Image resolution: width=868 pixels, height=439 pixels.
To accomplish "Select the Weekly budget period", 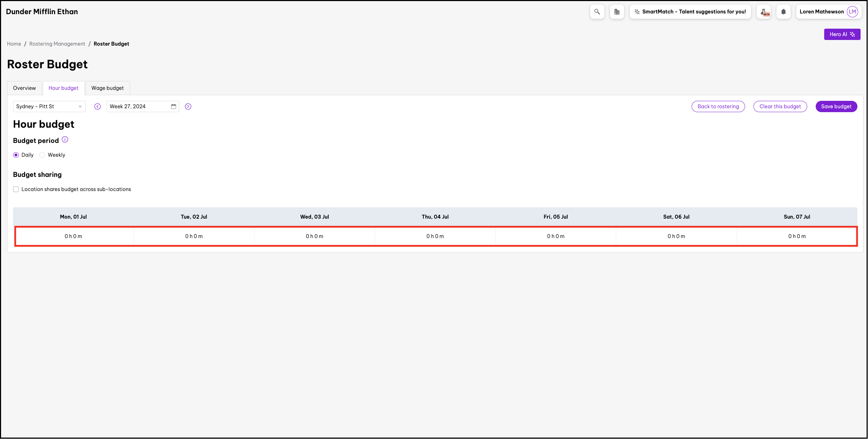I will pos(42,155).
